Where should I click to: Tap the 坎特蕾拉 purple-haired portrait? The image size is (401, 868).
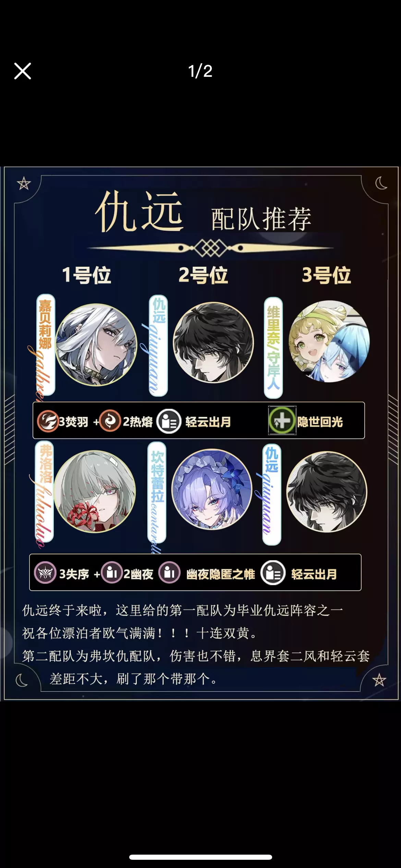(212, 489)
